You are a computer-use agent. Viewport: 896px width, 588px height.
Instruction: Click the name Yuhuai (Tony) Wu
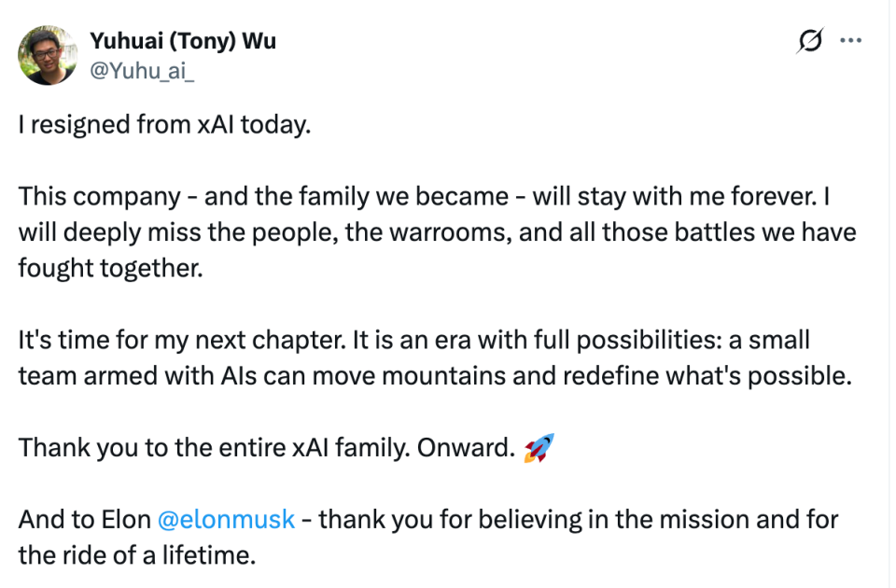182,40
